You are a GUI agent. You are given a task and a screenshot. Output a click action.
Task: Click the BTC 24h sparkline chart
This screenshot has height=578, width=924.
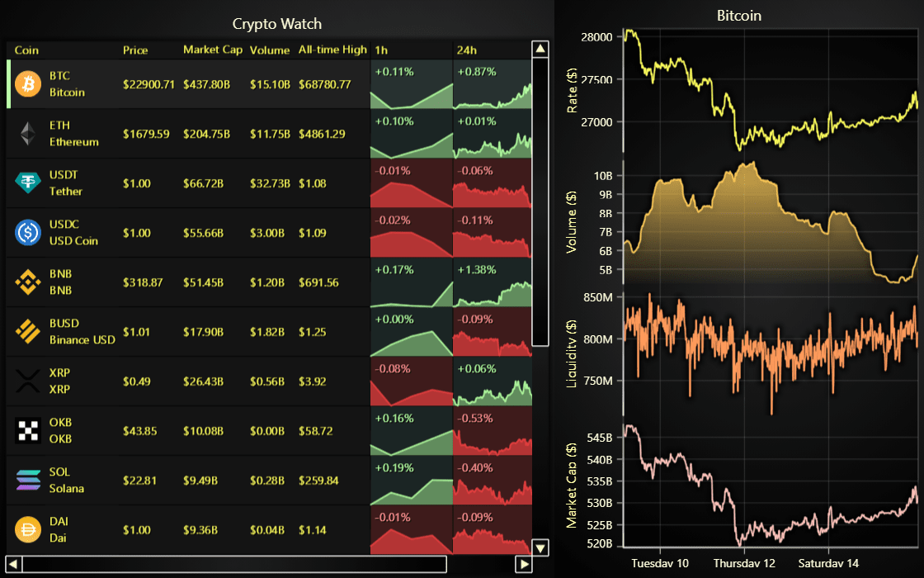pyautogui.click(x=493, y=84)
